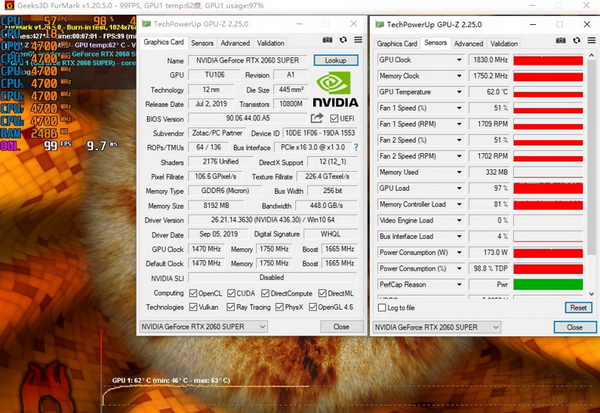The width and height of the screenshot is (600, 413).
Task: Open Bus Interface Load sensor dropdown
Action: pos(458,237)
